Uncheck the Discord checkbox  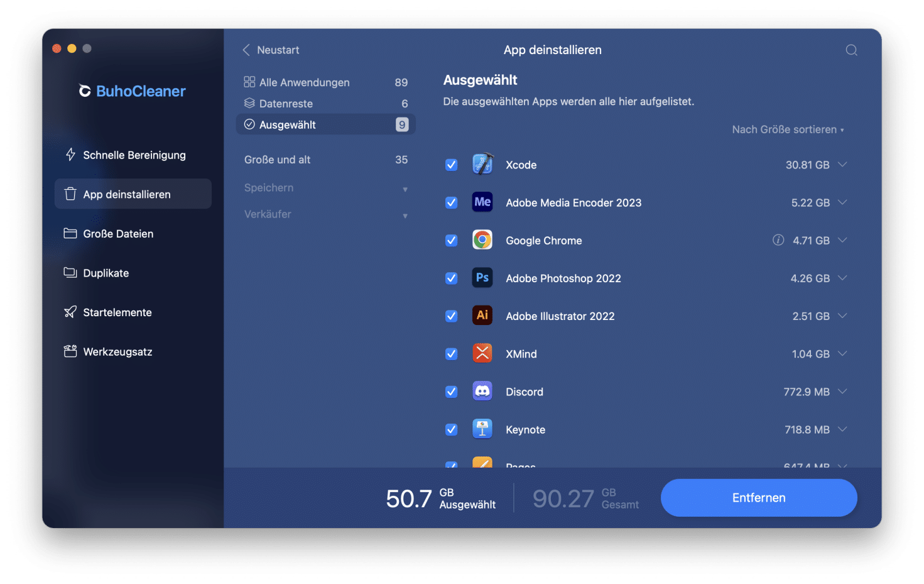pyautogui.click(x=451, y=392)
